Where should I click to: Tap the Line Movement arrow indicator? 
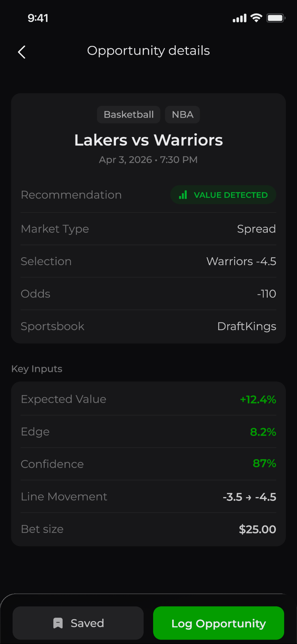249,497
